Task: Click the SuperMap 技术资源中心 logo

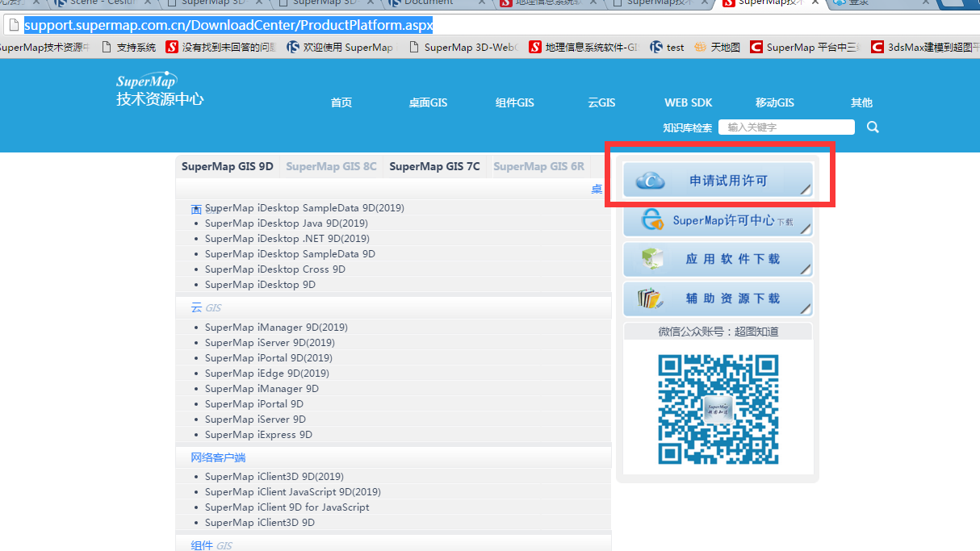Action: point(160,90)
